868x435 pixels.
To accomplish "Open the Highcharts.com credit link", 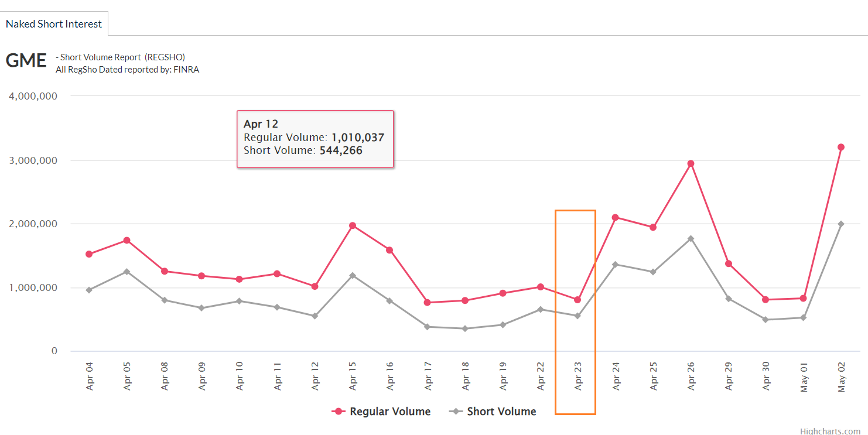I will point(830,431).
